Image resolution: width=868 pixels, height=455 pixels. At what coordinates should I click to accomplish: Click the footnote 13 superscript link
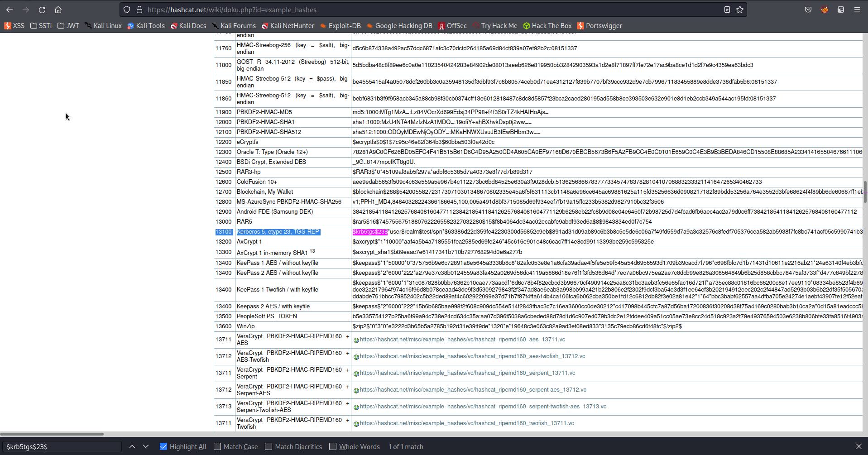pos(312,251)
